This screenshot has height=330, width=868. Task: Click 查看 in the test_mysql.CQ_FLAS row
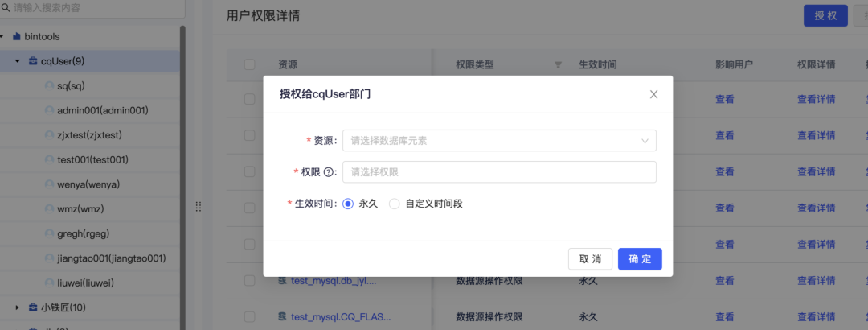[725, 316]
